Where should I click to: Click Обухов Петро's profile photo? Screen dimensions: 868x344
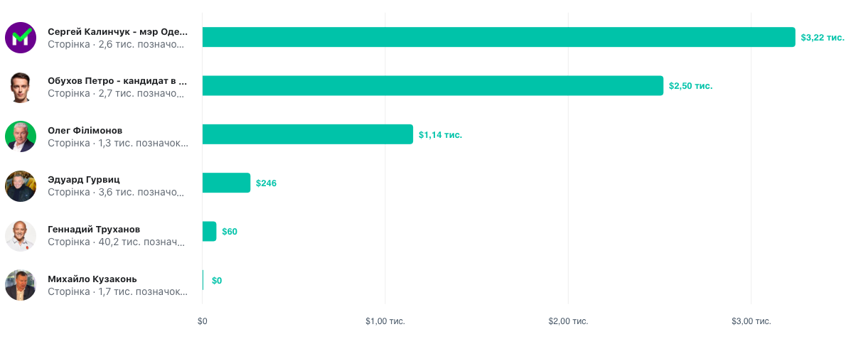(x=21, y=87)
